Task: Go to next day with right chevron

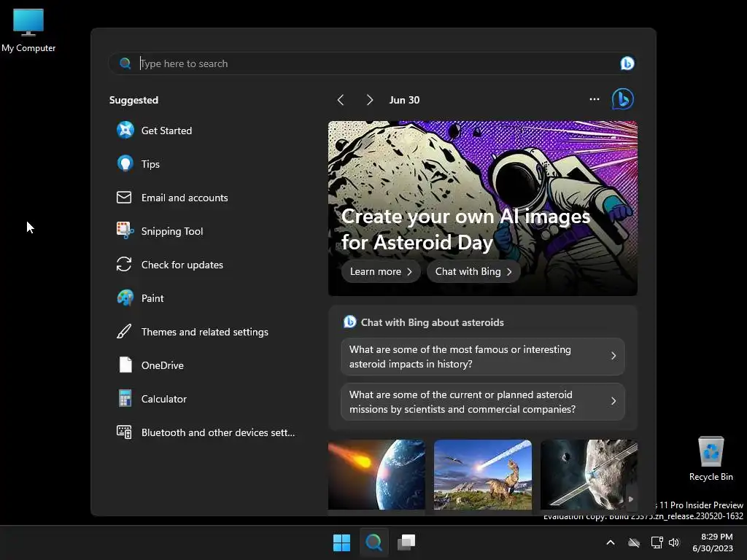Action: (369, 100)
